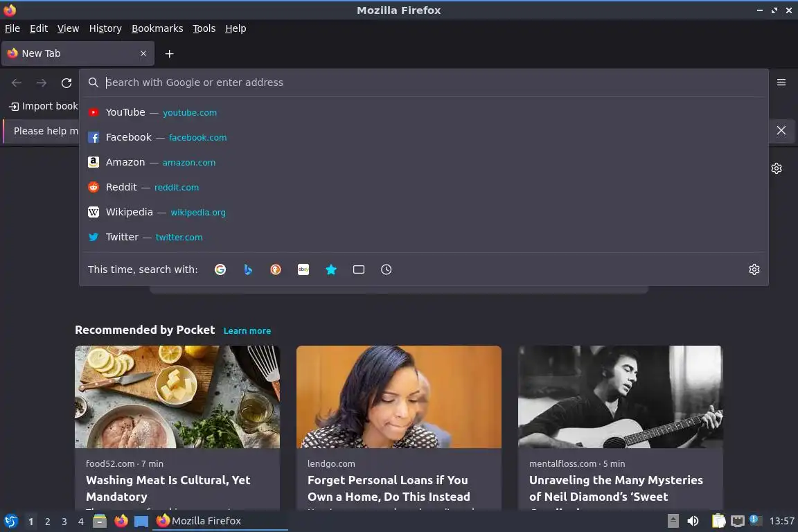798x532 pixels.
Task: Open the food52 Washing Meat article thumbnail
Action: pyautogui.click(x=177, y=397)
